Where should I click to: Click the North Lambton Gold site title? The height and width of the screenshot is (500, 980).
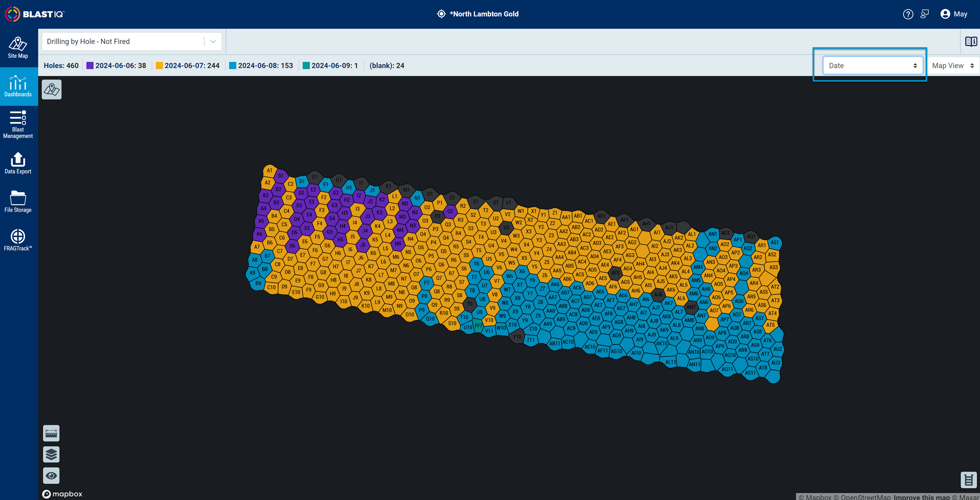tap(484, 14)
